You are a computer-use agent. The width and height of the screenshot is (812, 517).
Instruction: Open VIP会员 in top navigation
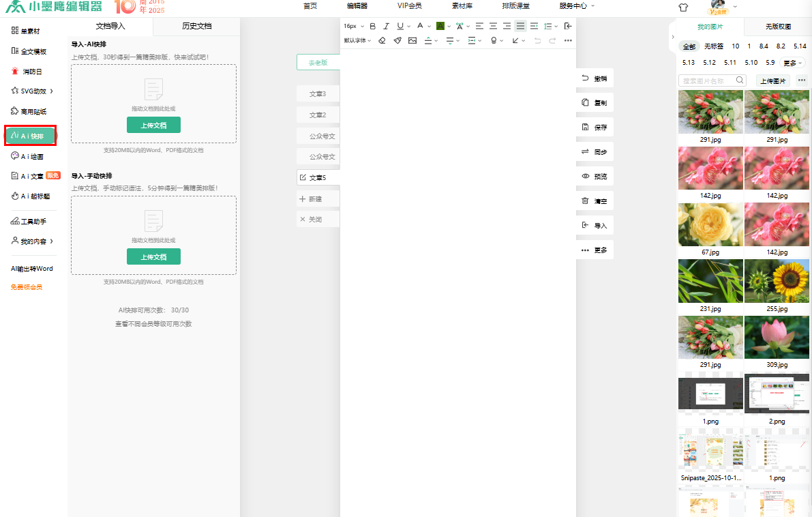click(x=409, y=5)
